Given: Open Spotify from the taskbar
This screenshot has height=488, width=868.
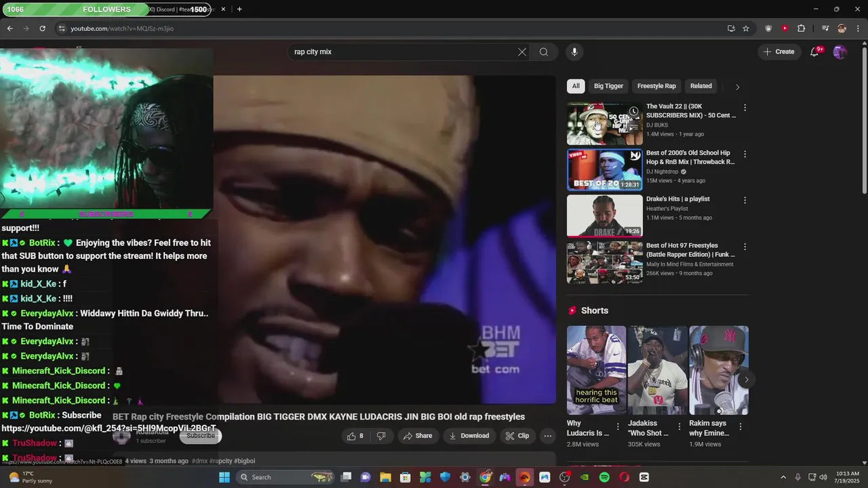Looking at the screenshot, I should 604,477.
